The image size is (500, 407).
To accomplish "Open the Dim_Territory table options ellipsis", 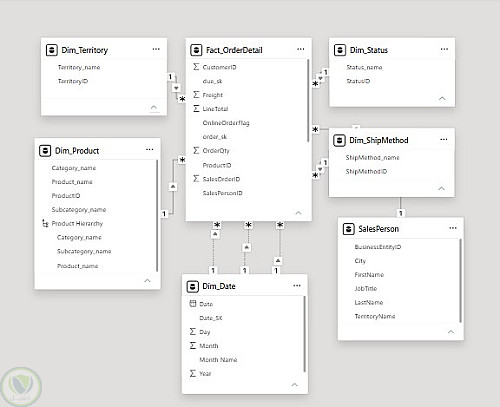I will (x=156, y=49).
